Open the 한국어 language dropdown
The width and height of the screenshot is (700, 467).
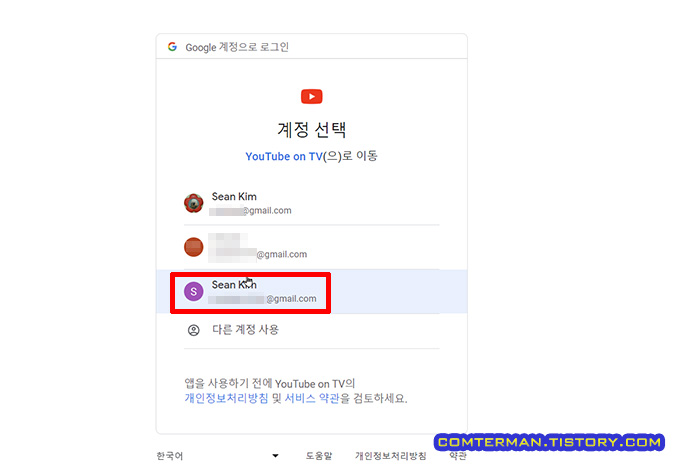click(218, 456)
